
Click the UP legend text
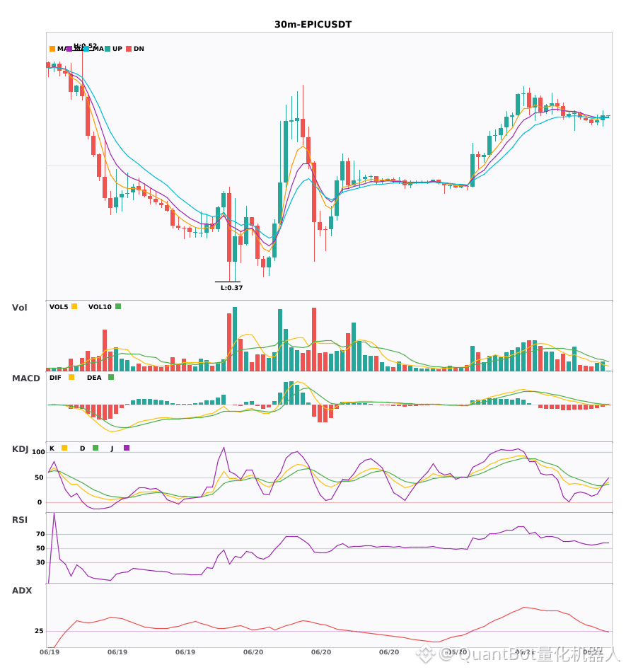click(117, 49)
